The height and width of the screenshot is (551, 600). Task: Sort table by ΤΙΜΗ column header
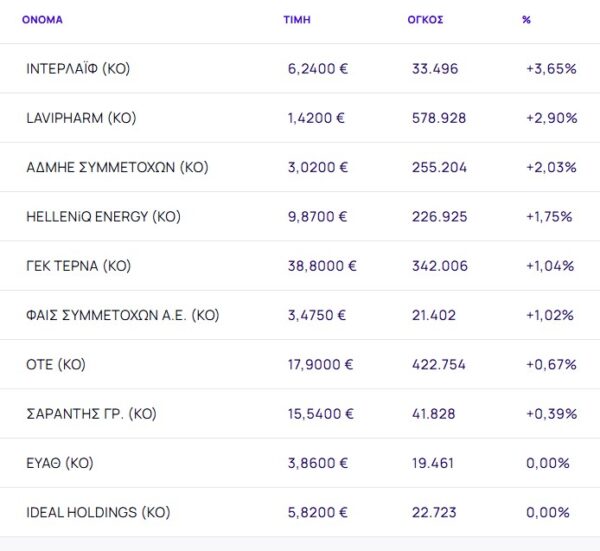tap(297, 19)
